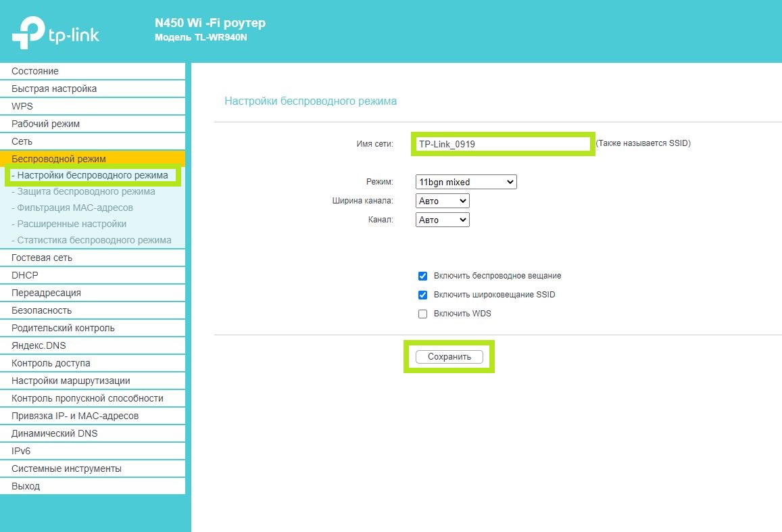Expand the 'Ширина канала' dropdown
782x532 pixels.
click(442, 201)
